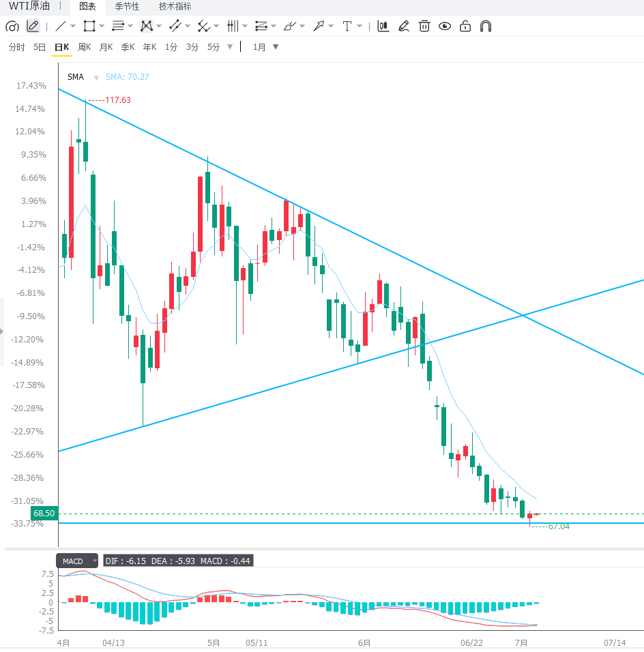Select the 周K timeframe

(85, 47)
